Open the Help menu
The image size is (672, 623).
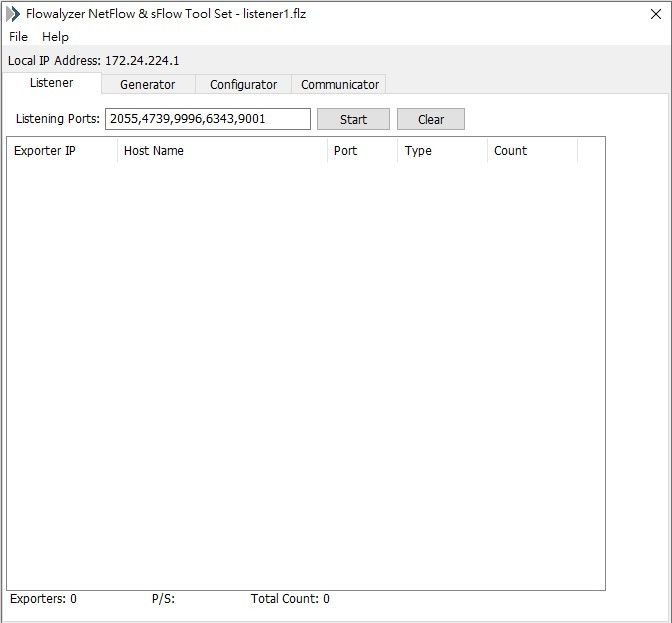coord(55,37)
